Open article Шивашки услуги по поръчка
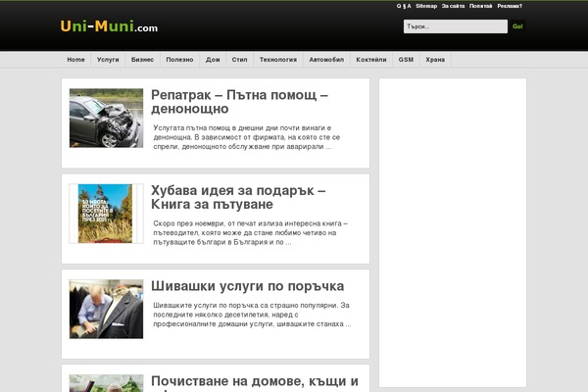 pyautogui.click(x=248, y=286)
